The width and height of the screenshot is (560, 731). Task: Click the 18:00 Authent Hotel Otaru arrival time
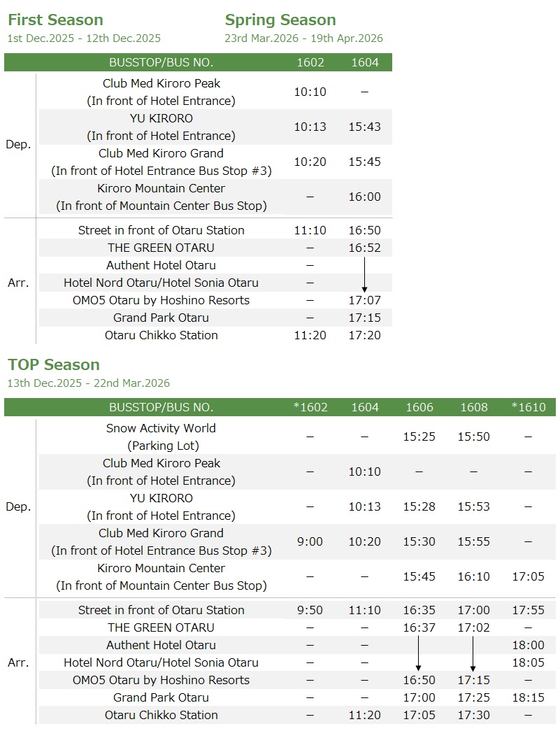click(x=528, y=645)
